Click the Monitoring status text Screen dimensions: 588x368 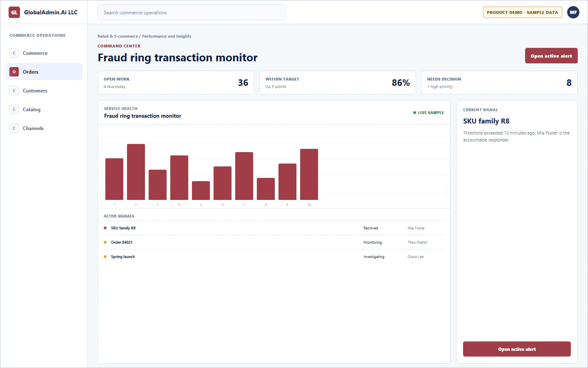point(373,242)
